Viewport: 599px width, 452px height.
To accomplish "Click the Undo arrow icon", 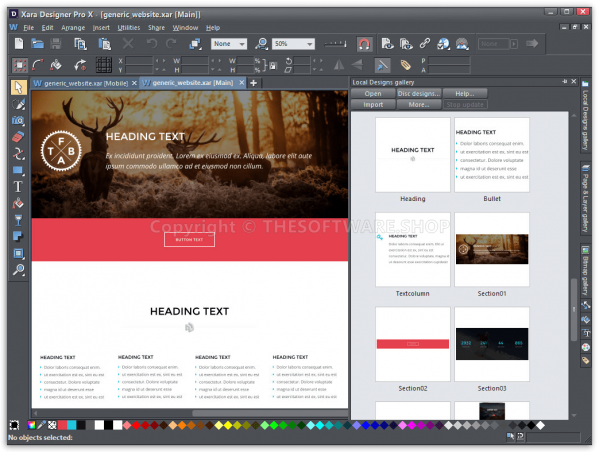I will [x=152, y=44].
